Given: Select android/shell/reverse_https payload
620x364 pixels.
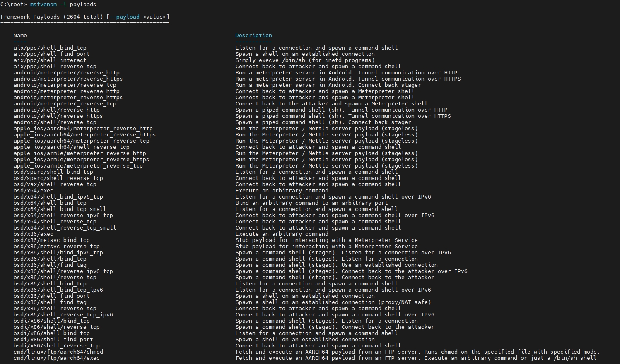Looking at the screenshot, I should (x=58, y=116).
